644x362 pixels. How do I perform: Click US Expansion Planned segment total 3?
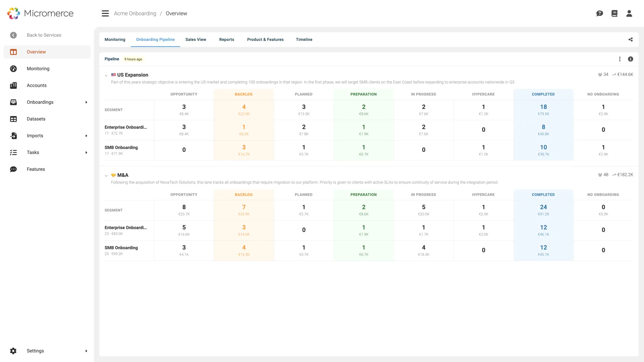(x=304, y=107)
